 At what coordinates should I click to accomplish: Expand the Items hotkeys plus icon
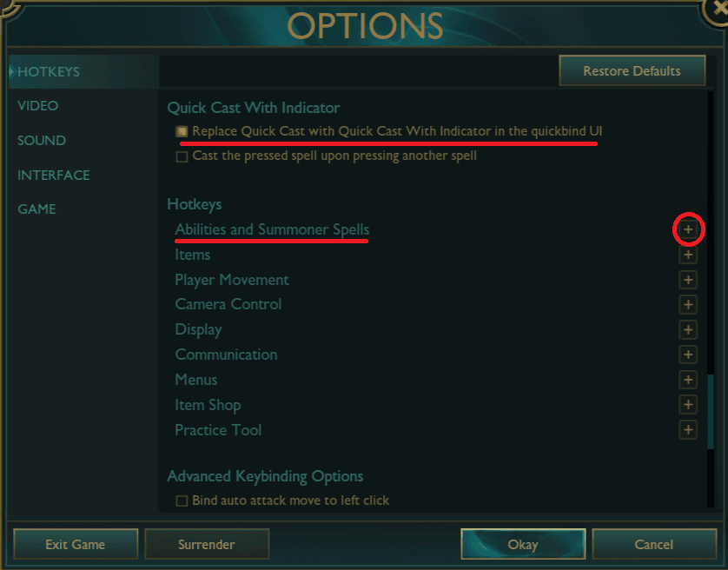688,255
